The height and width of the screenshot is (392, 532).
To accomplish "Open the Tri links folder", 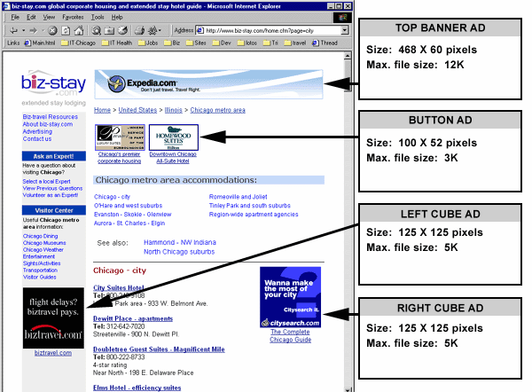I will tap(270, 43).
